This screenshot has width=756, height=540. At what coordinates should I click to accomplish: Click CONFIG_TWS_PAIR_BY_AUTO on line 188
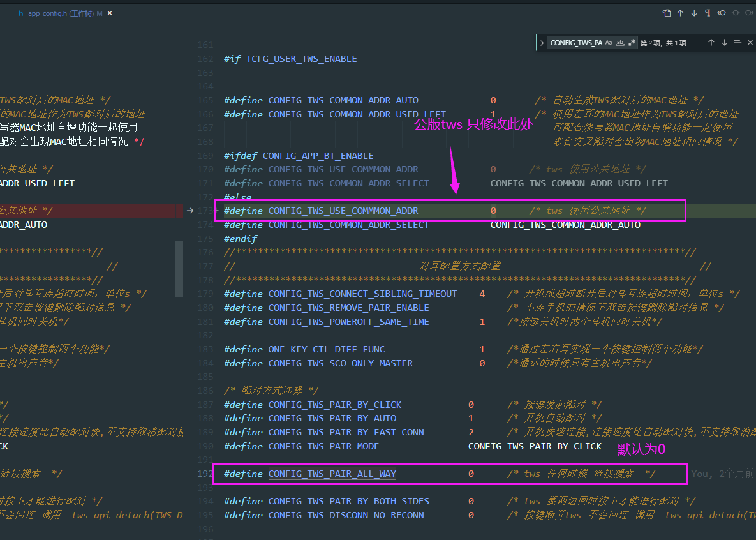tap(332, 418)
